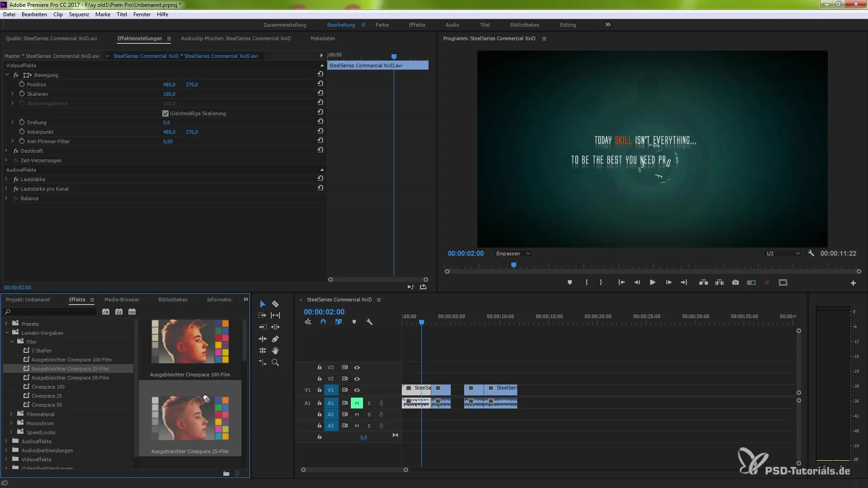
Task: Select Ausgebleichter Cinespace 100-Film thumbnail
Action: [190, 342]
